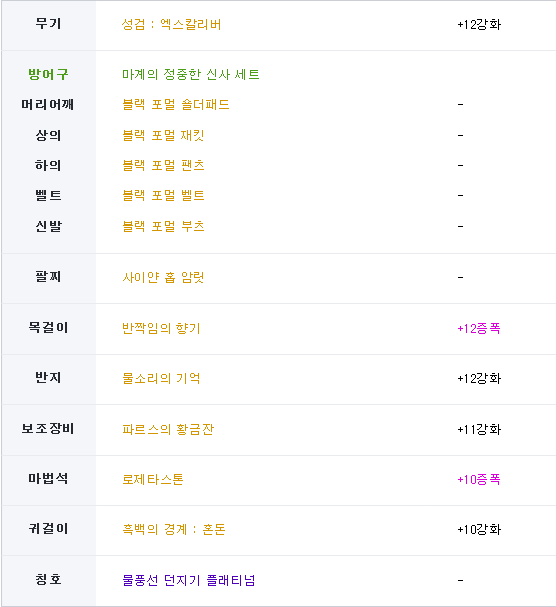
Task: Select the +12증폭 value for necklace
Action: tap(479, 329)
